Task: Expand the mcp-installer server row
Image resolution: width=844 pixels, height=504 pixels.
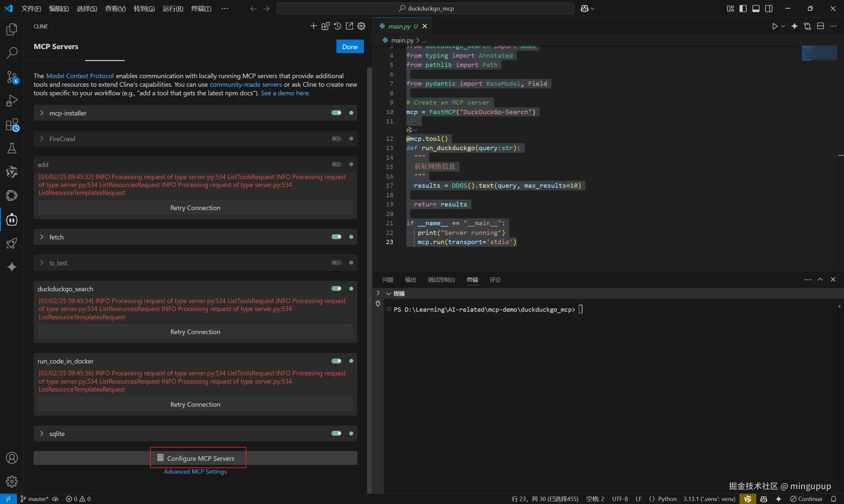Action: 42,113
